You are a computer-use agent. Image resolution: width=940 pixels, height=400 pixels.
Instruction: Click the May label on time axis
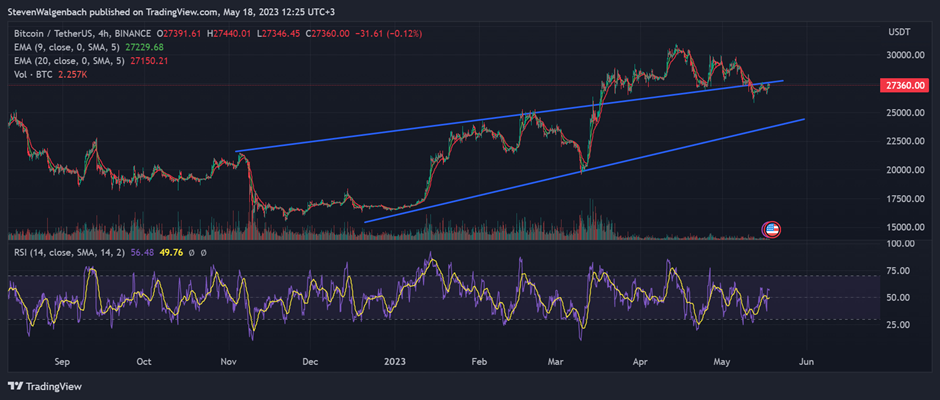[x=724, y=362]
